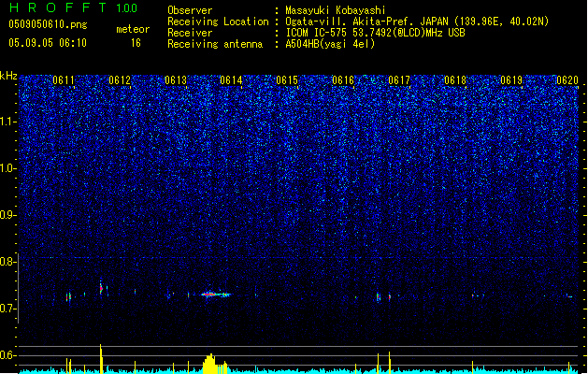The height and width of the screenshot is (374, 588).
Task: Click the 0616 time marker
Action: coord(343,80)
